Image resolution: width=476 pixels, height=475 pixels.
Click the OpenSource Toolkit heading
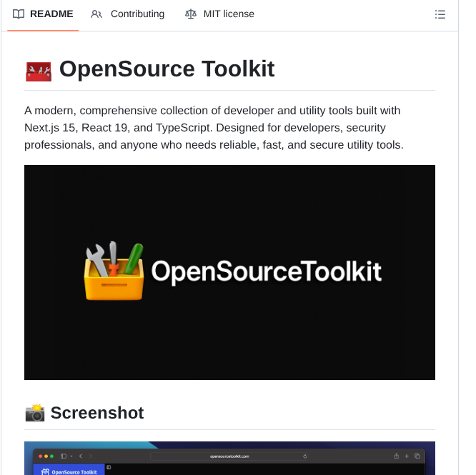tap(167, 69)
